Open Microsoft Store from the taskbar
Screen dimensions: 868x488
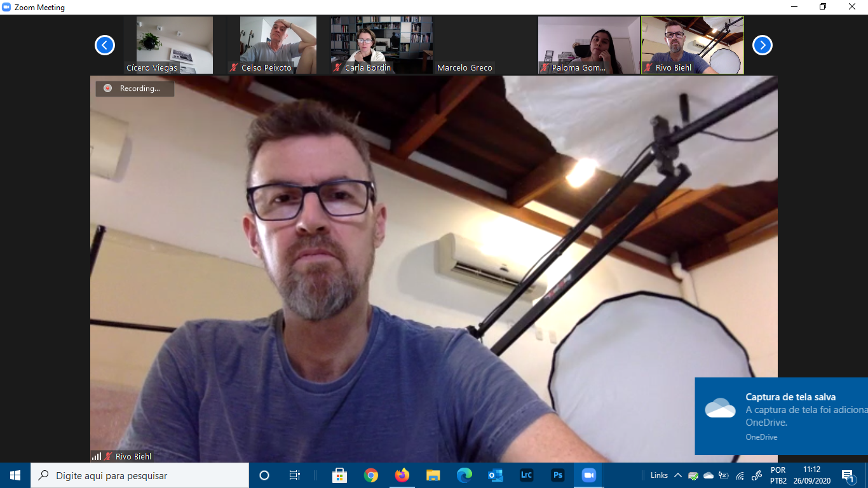point(340,475)
